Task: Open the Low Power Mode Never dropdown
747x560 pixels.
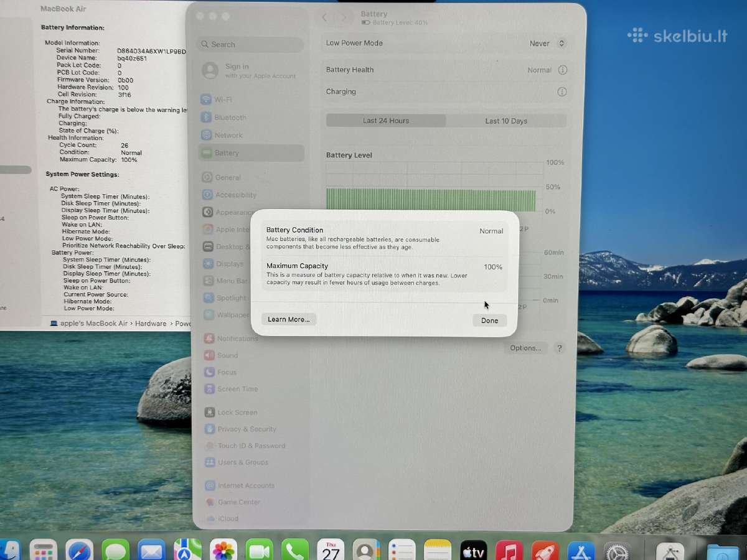Action: tap(548, 44)
